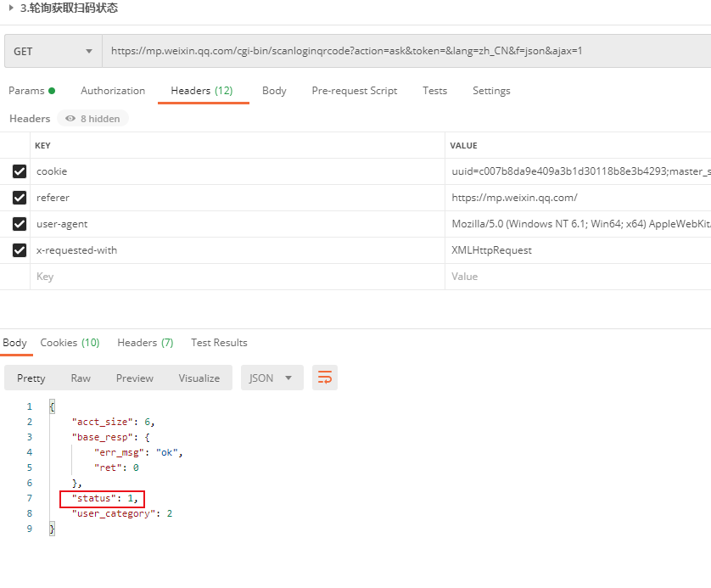Switch to Visualize response view
The height and width of the screenshot is (588, 711).
point(199,378)
